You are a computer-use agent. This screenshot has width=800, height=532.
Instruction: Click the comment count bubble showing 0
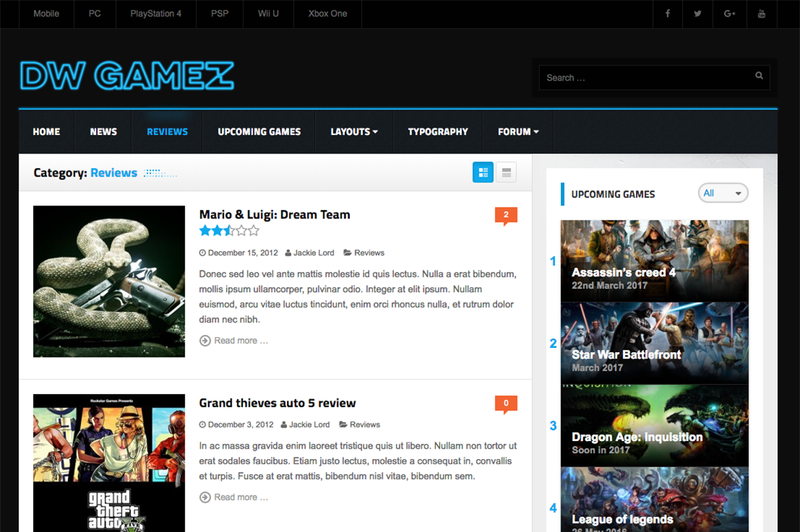(x=506, y=404)
